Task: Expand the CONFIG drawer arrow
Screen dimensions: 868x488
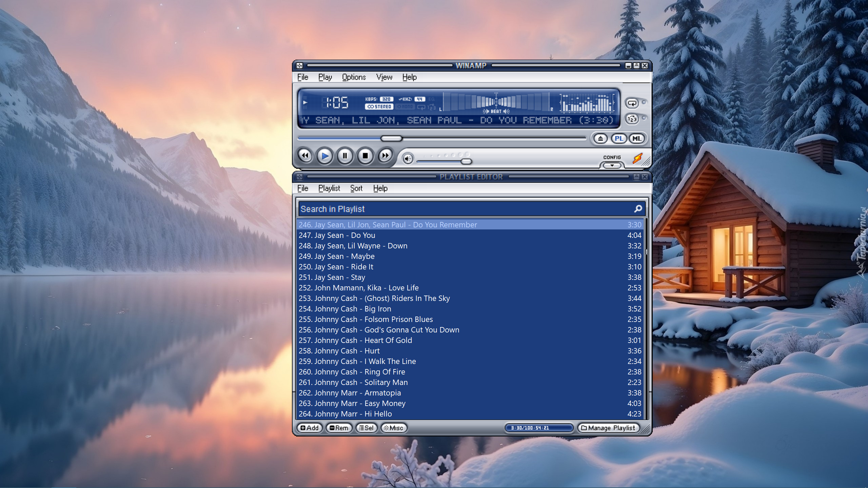Action: [612, 166]
